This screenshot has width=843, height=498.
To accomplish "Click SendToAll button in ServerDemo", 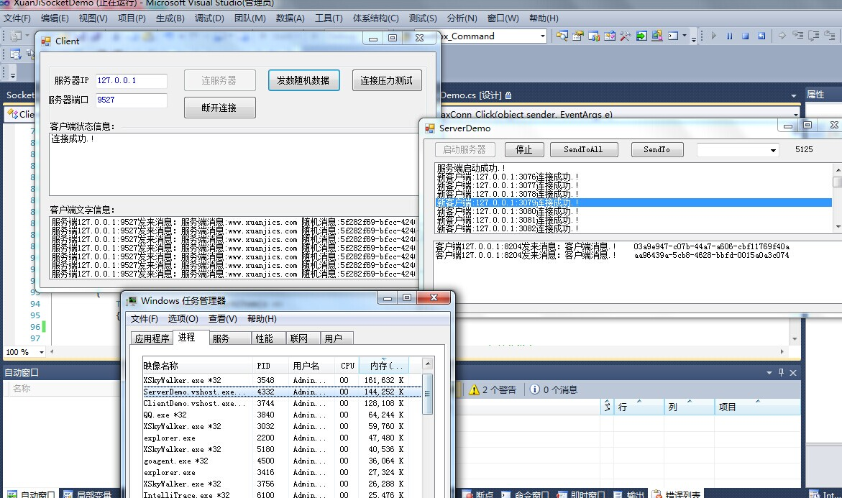I will point(583,150).
